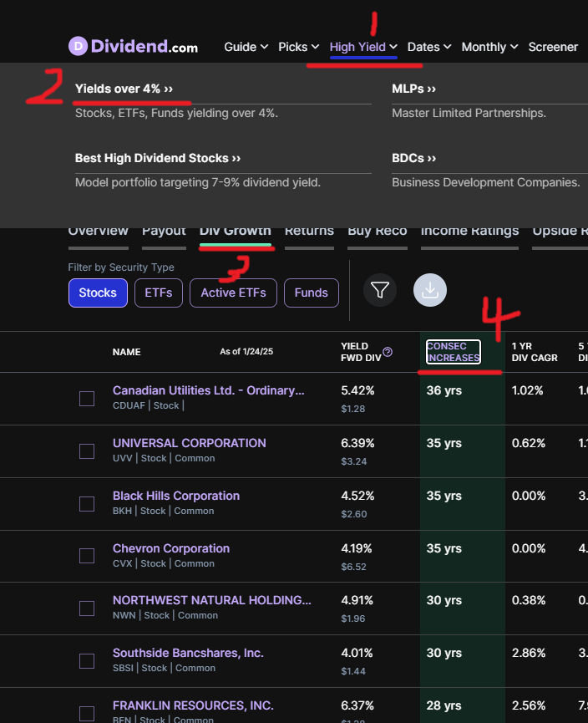Click the 36 yrs cell value
Image resolution: width=588 pixels, height=723 pixels.
tap(444, 390)
